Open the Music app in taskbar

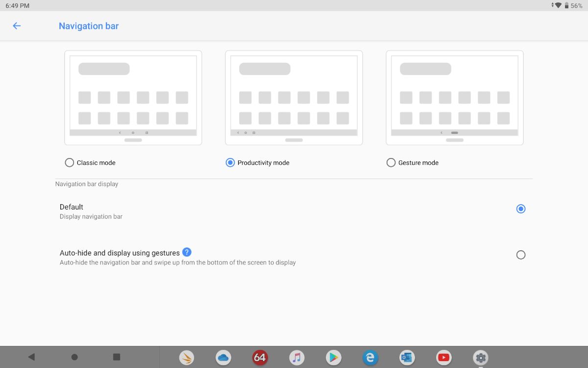[296, 357]
